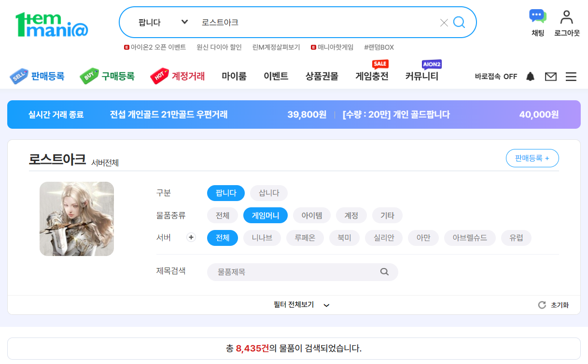Open listing [수량 : 20만] 개인 골드팝니다

coord(396,114)
